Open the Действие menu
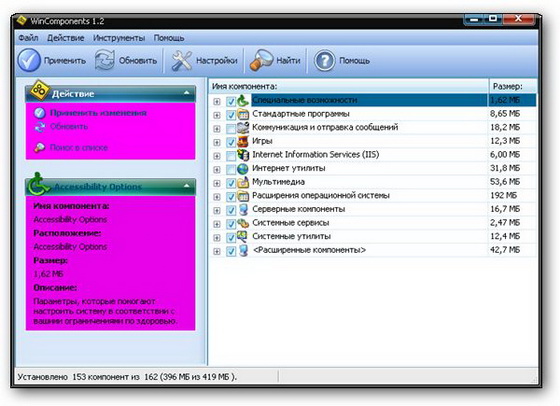 tap(66, 38)
